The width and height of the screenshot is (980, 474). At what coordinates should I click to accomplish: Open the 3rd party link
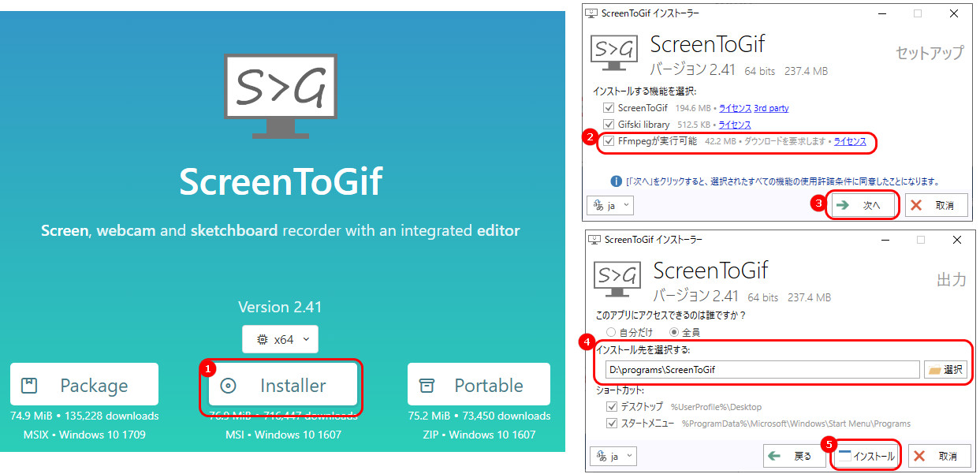(x=770, y=108)
